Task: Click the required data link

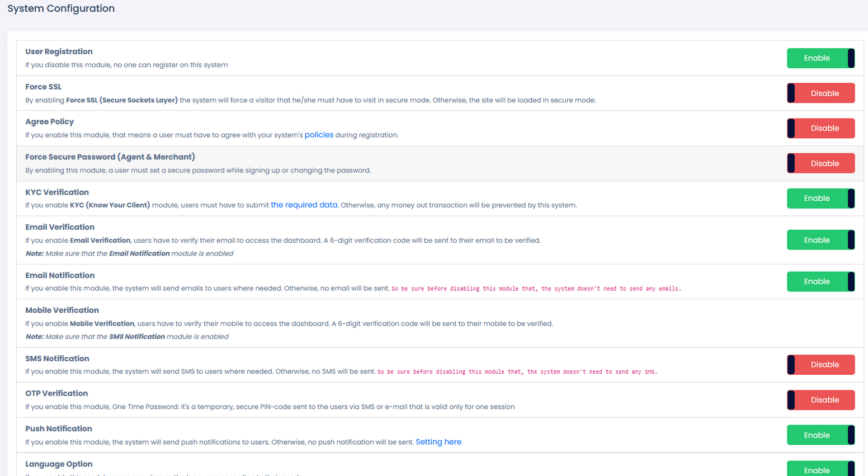Action: click(304, 205)
